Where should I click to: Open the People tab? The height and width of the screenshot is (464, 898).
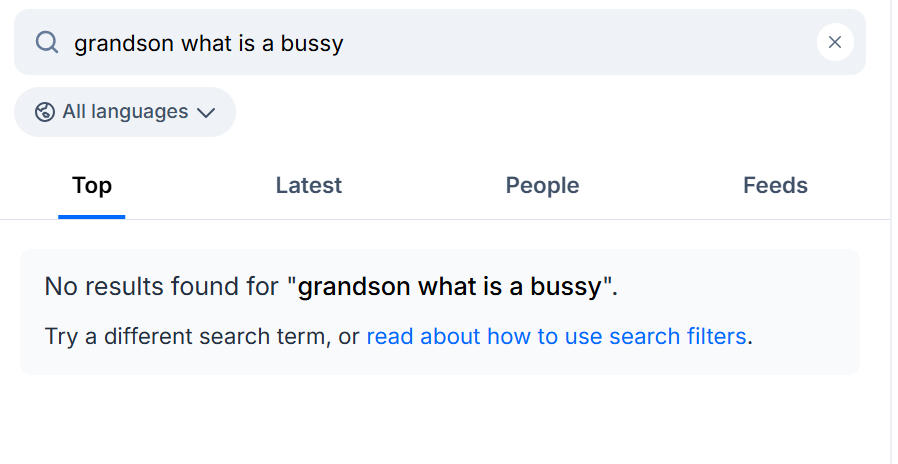[542, 186]
